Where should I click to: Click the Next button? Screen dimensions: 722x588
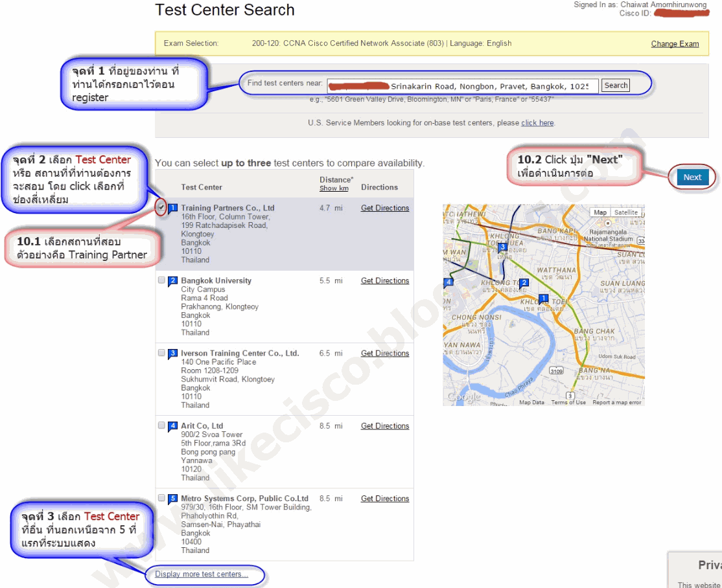click(x=692, y=177)
